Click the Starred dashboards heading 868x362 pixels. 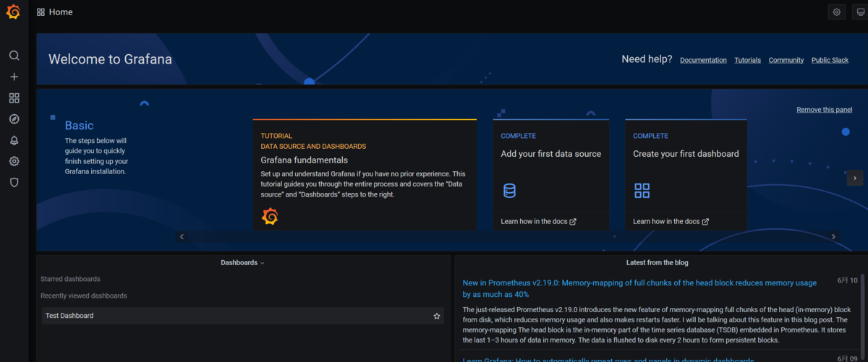point(70,279)
